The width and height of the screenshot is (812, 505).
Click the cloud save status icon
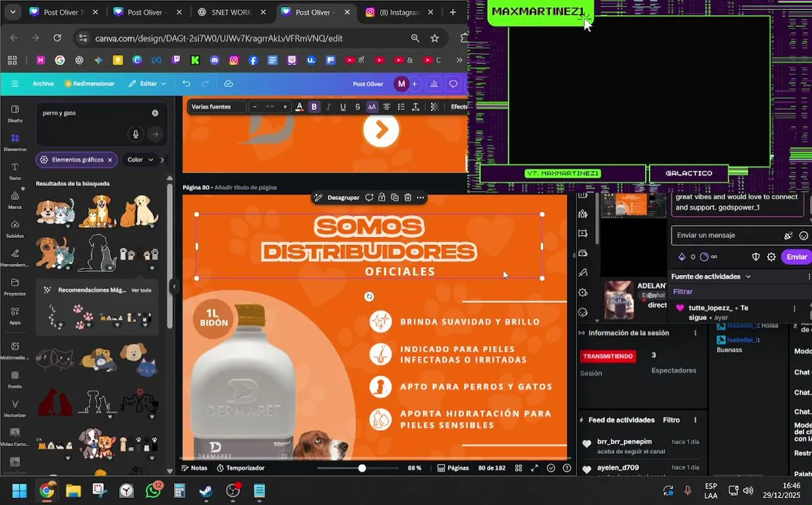[x=228, y=84]
